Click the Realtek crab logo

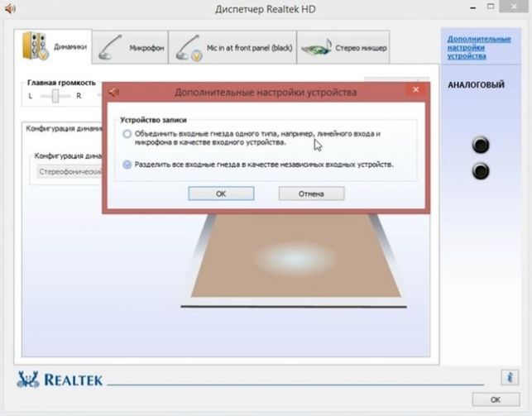(x=28, y=379)
